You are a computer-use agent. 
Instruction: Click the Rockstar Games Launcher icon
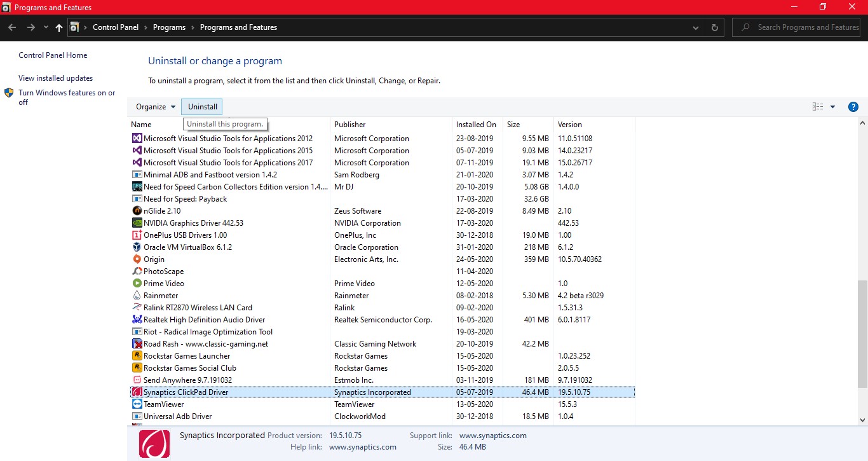click(x=137, y=355)
